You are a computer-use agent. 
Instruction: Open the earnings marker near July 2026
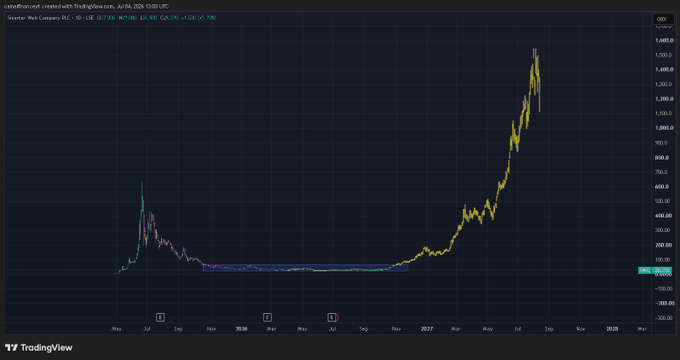(x=332, y=317)
